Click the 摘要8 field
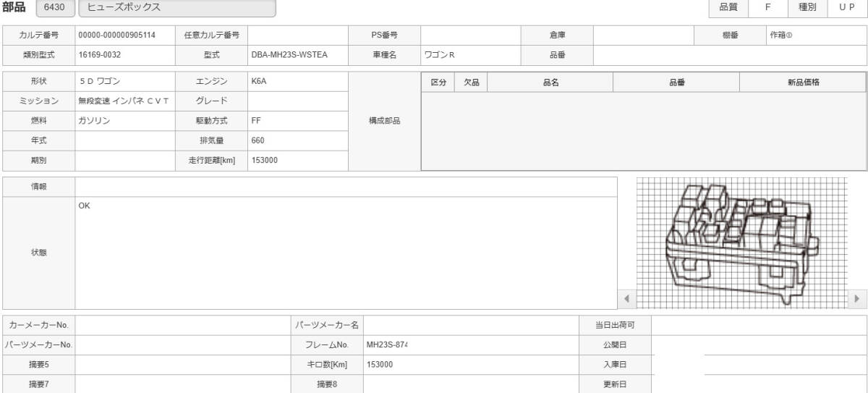The width and height of the screenshot is (868, 393). [x=471, y=384]
